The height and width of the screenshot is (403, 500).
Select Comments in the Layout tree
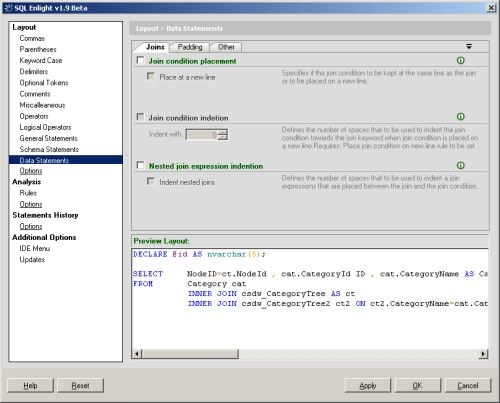[35, 94]
